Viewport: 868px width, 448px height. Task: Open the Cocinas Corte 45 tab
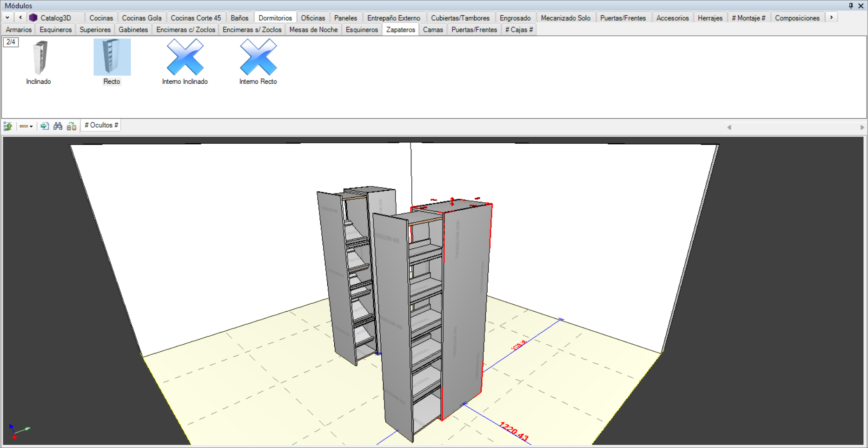click(196, 18)
